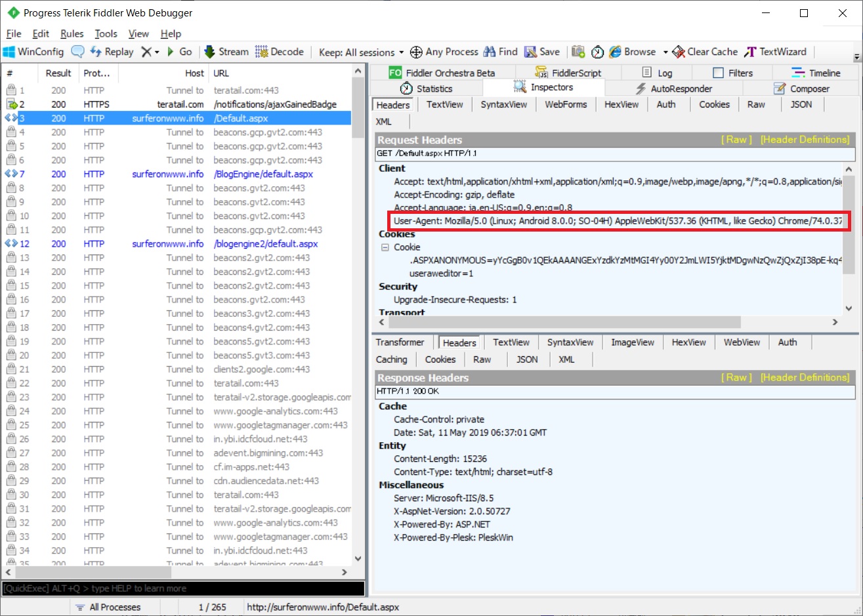This screenshot has height=616, width=863.
Task: Select the WebForms inspector tab
Action: (x=566, y=104)
